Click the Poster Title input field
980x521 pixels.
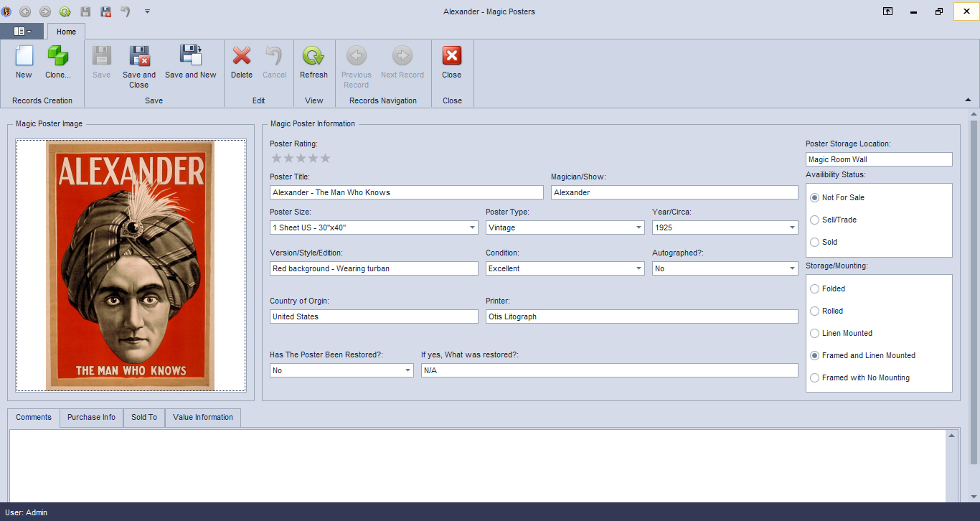pyautogui.click(x=407, y=192)
